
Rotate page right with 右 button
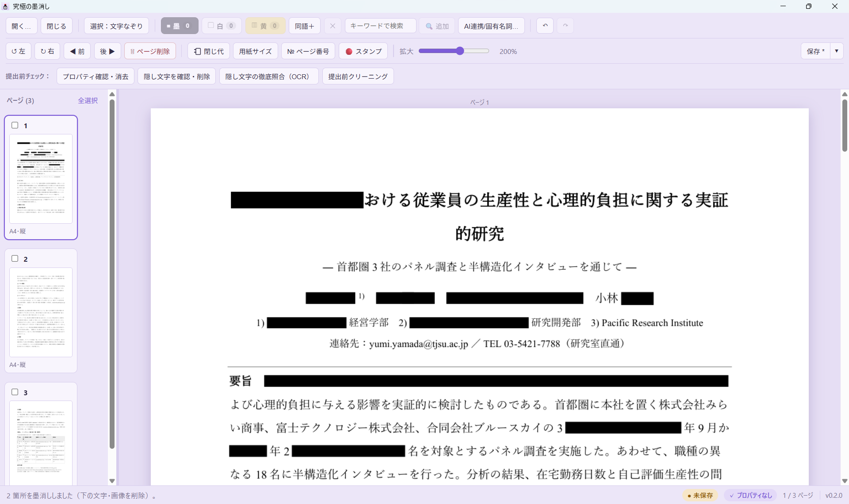coord(47,51)
